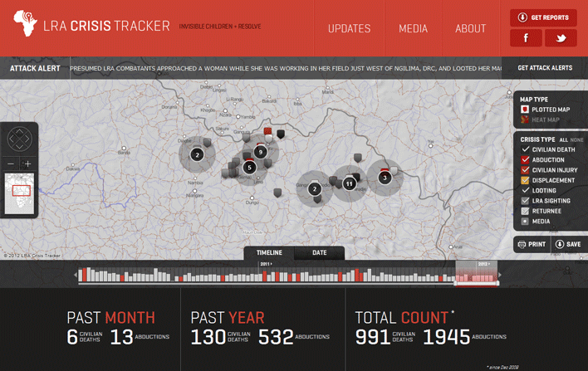Select None crisis types
The width and height of the screenshot is (588, 371).
(576, 139)
